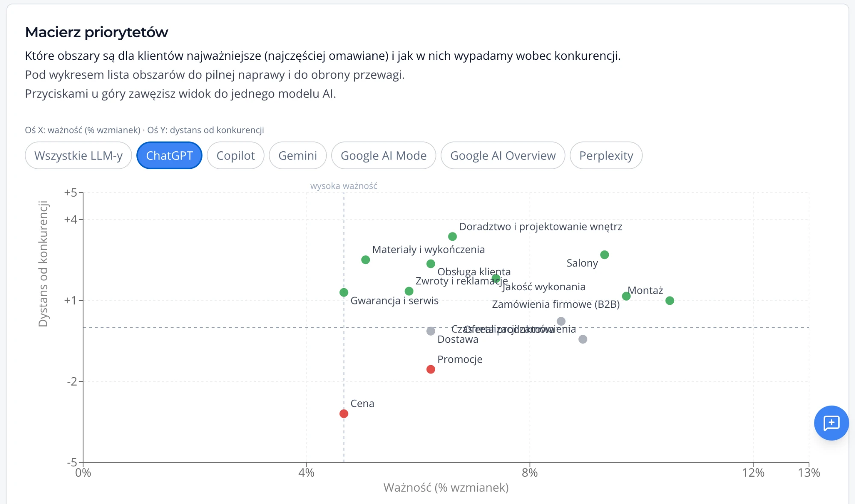Click the red Promocje data point
This screenshot has height=504, width=855.
(430, 369)
